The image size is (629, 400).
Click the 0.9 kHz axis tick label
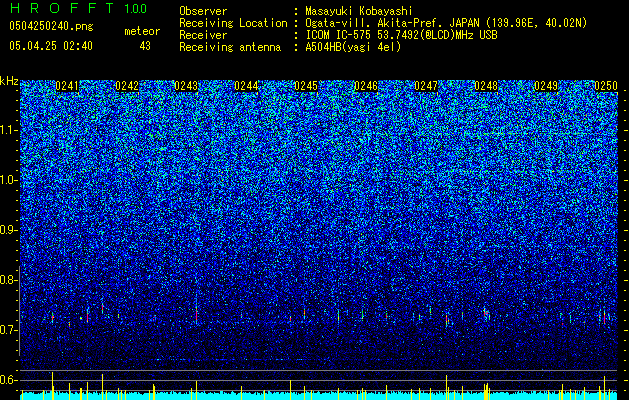click(9, 230)
